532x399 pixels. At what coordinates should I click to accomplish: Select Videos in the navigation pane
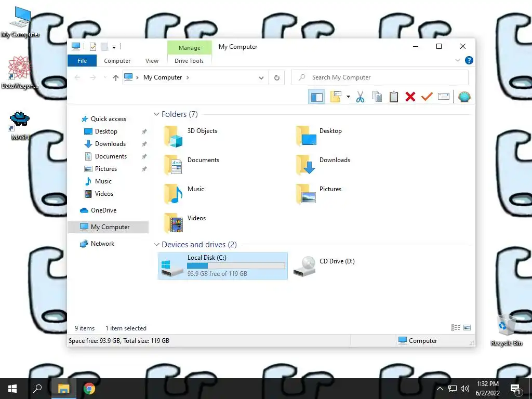point(104,194)
